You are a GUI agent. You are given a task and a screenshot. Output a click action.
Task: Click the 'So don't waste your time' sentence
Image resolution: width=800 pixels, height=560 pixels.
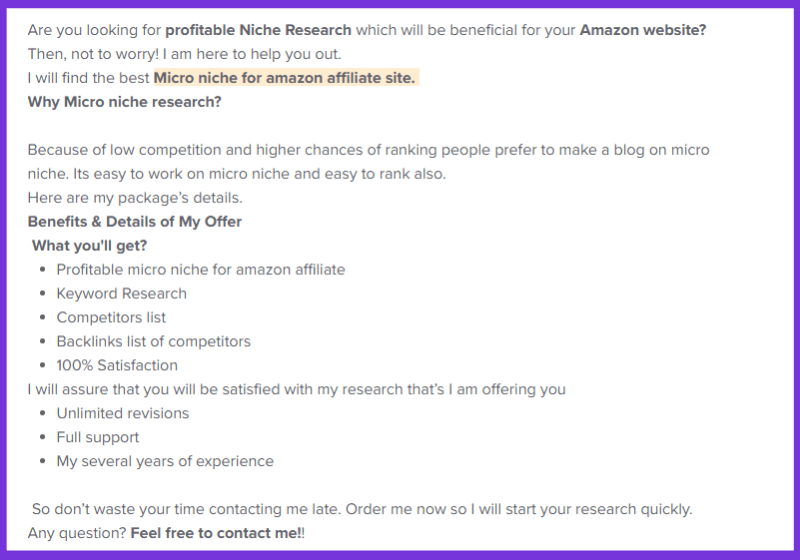coord(362,510)
